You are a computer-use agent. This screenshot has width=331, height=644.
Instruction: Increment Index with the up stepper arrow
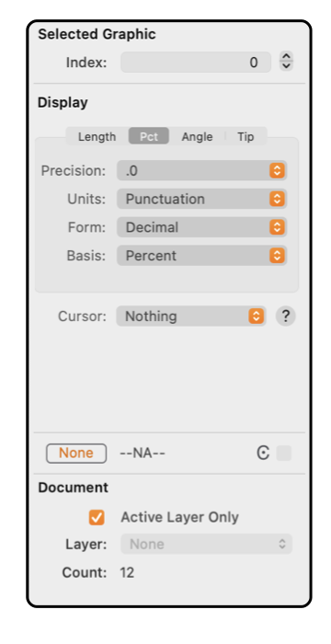click(x=286, y=57)
